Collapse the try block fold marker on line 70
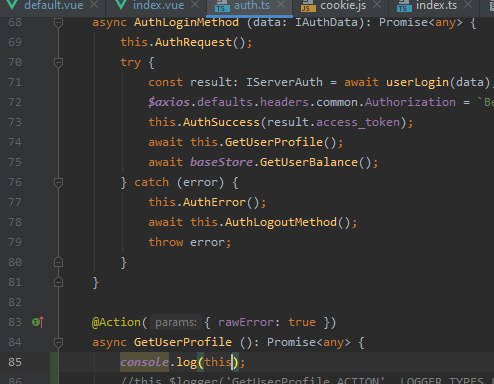The height and width of the screenshot is (384, 494). tap(58, 62)
